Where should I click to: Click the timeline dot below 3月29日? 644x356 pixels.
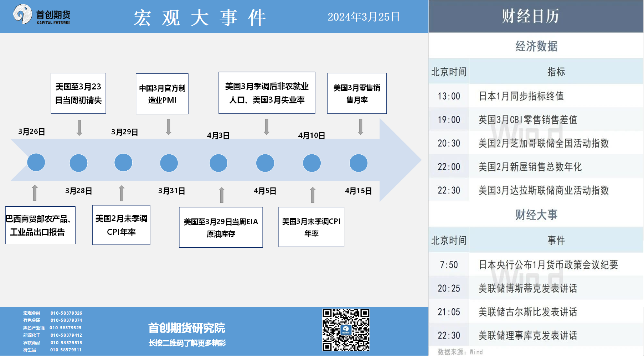(123, 162)
